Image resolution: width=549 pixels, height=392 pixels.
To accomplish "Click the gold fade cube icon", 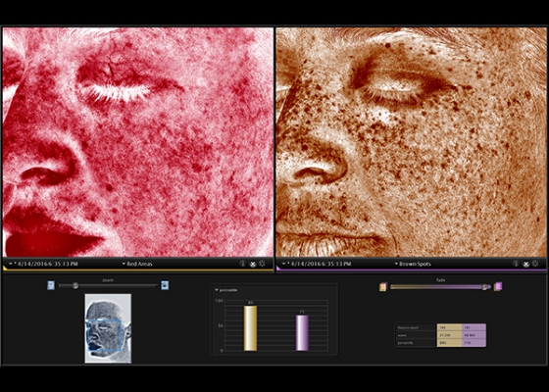I will [382, 287].
